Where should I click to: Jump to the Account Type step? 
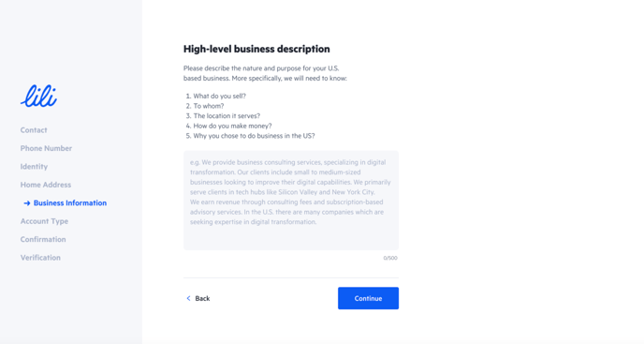(x=44, y=221)
